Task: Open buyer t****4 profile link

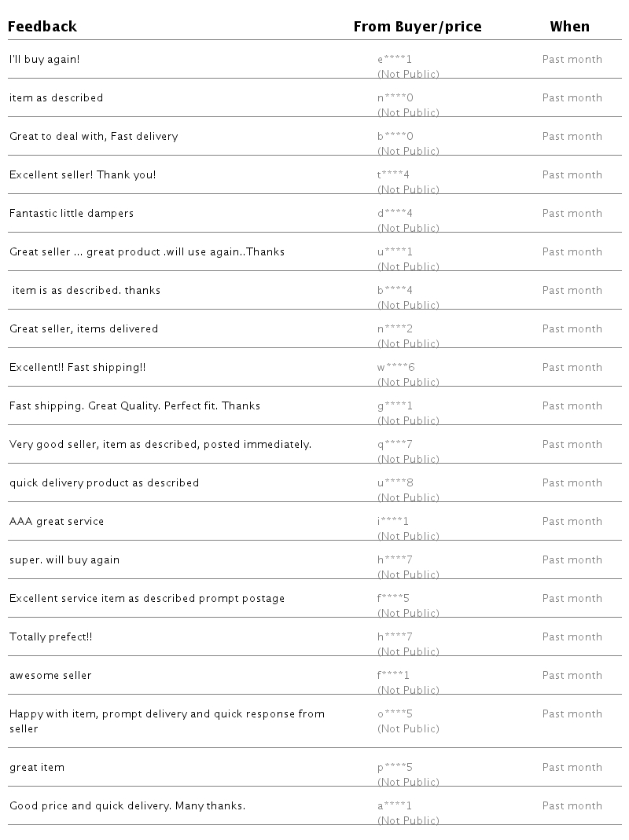Action: pyautogui.click(x=395, y=174)
